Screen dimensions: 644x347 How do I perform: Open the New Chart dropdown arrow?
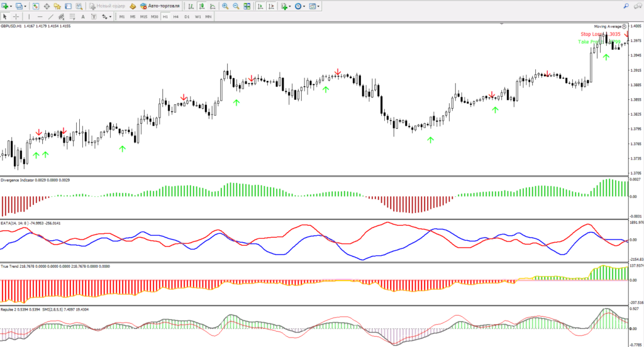11,6
